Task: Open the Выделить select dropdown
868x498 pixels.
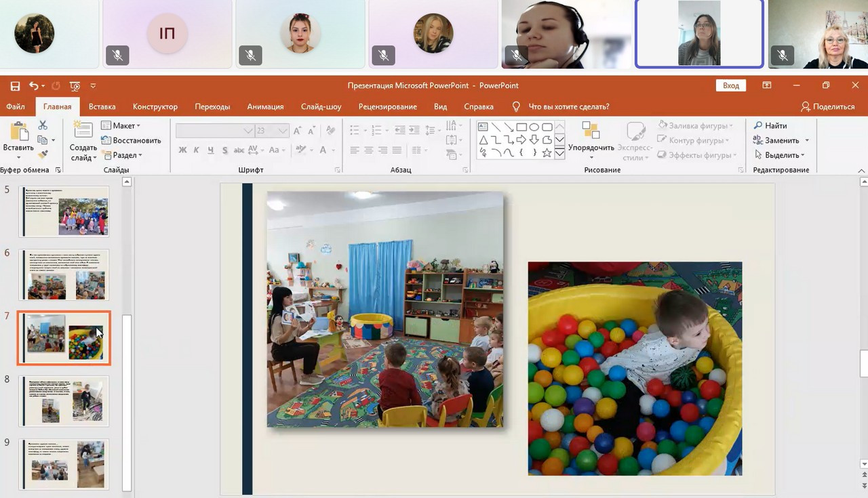Action: pos(780,155)
